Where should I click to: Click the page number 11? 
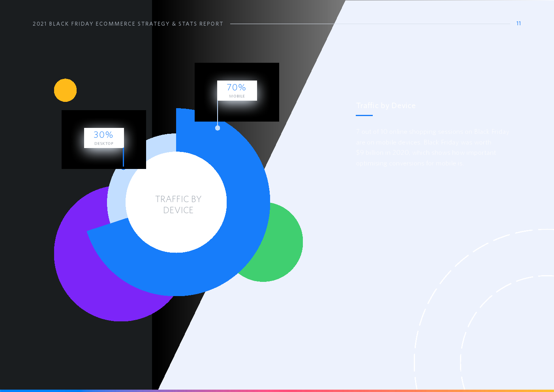tap(518, 24)
